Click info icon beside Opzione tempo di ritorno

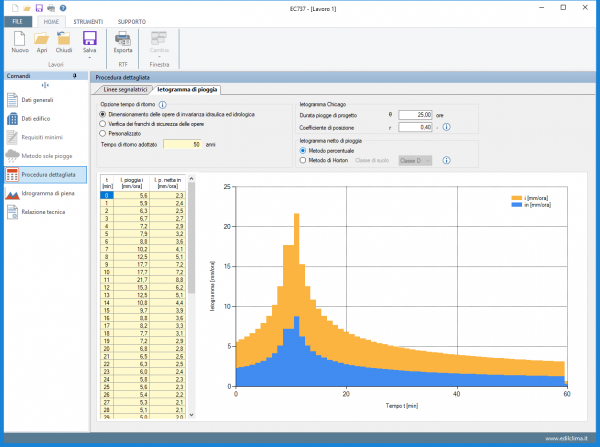[x=162, y=104]
